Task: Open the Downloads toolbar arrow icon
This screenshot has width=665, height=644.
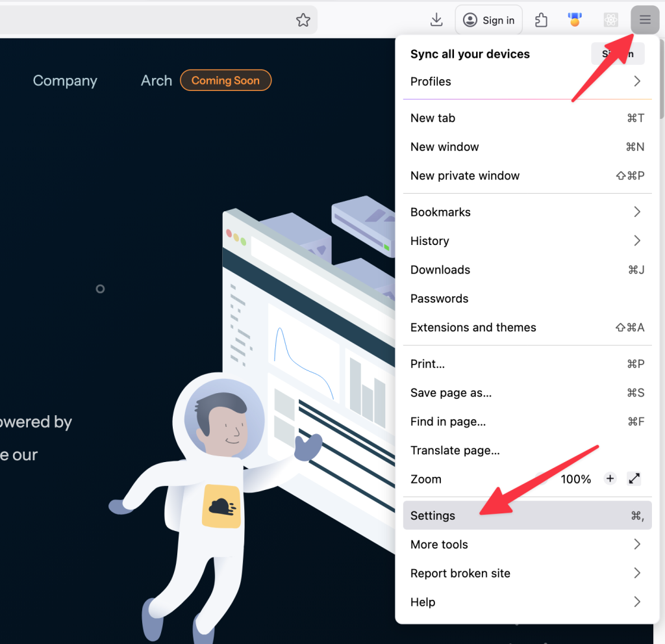Action: [x=436, y=20]
